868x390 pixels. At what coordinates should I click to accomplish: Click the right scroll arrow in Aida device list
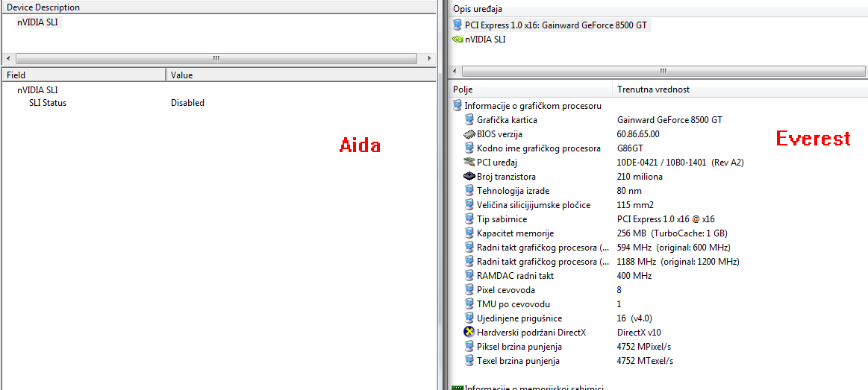430,58
